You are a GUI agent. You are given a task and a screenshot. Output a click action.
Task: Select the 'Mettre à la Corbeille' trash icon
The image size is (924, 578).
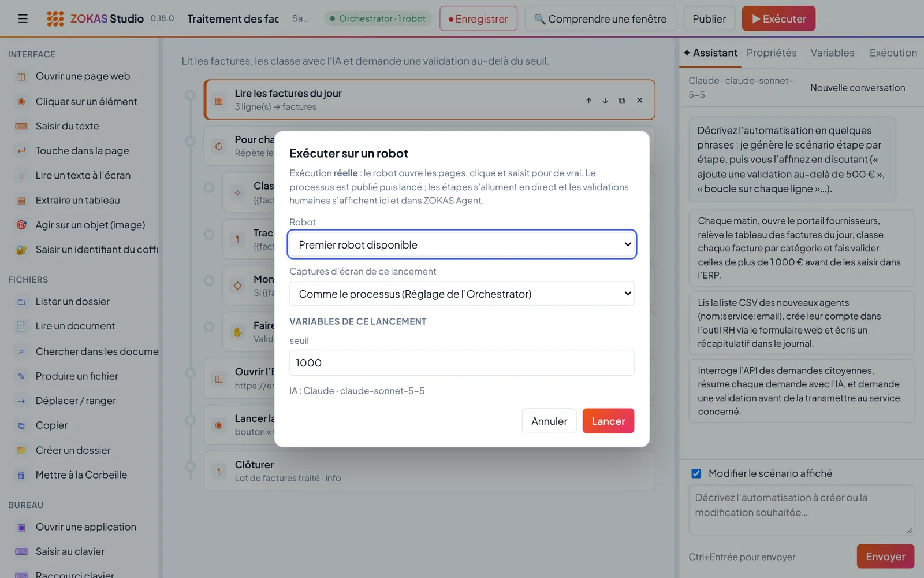point(21,475)
